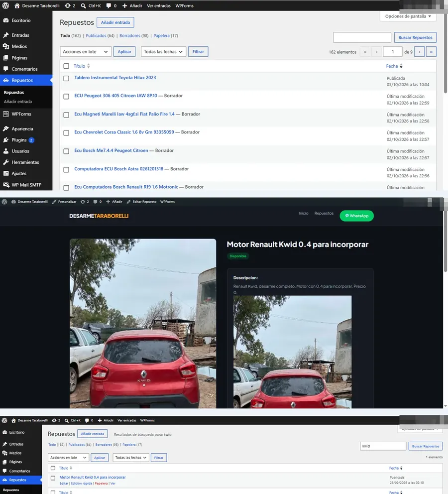This screenshot has height=494, width=448.
Task: Check the Ecu Magneti Marelli Fiat Palio row
Action: click(66, 115)
